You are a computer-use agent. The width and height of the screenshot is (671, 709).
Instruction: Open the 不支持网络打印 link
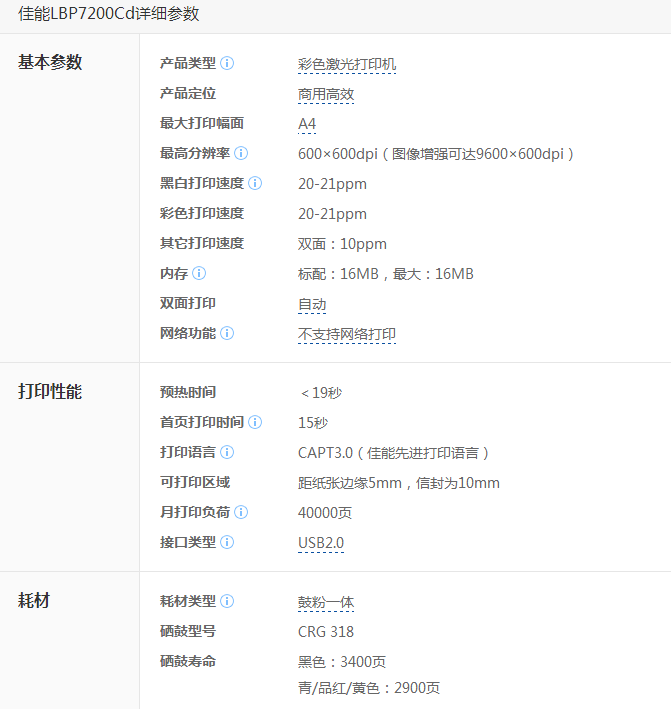347,334
